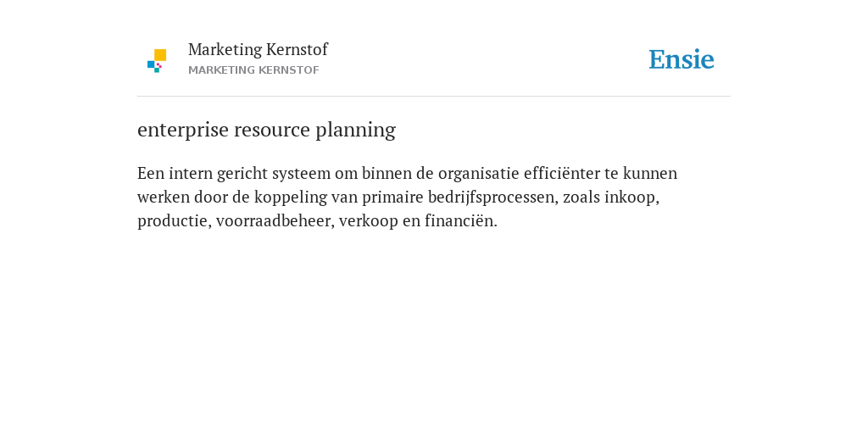The height and width of the screenshot is (434, 868).
Task: Click the word voorraadbeheer in the paragraph
Action: click(x=275, y=221)
